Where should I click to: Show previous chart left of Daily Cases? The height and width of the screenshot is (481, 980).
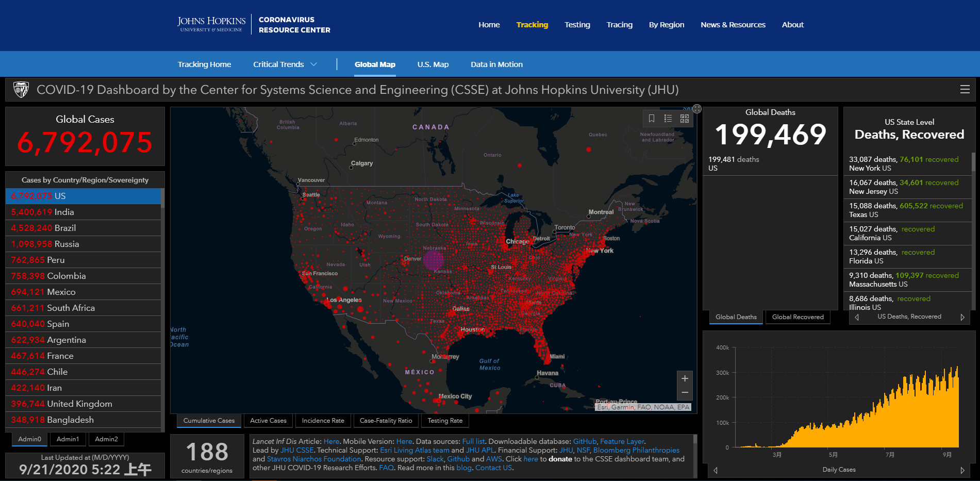click(716, 470)
